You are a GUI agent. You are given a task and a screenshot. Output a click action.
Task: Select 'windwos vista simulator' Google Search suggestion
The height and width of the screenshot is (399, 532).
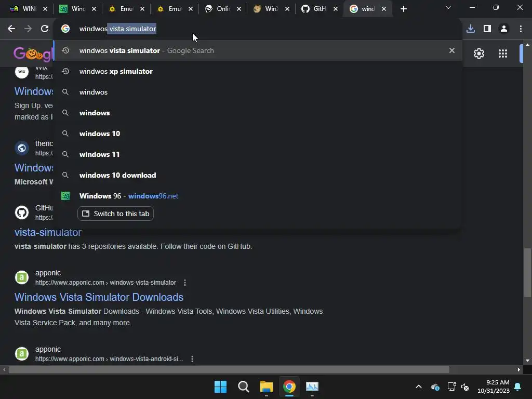(258, 50)
